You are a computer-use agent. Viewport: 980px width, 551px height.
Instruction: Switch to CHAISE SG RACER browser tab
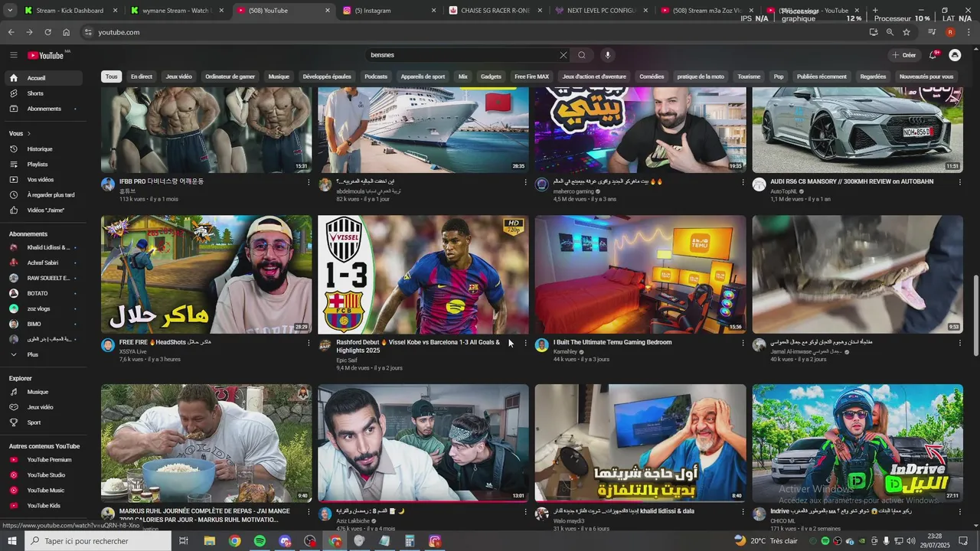pos(495,11)
